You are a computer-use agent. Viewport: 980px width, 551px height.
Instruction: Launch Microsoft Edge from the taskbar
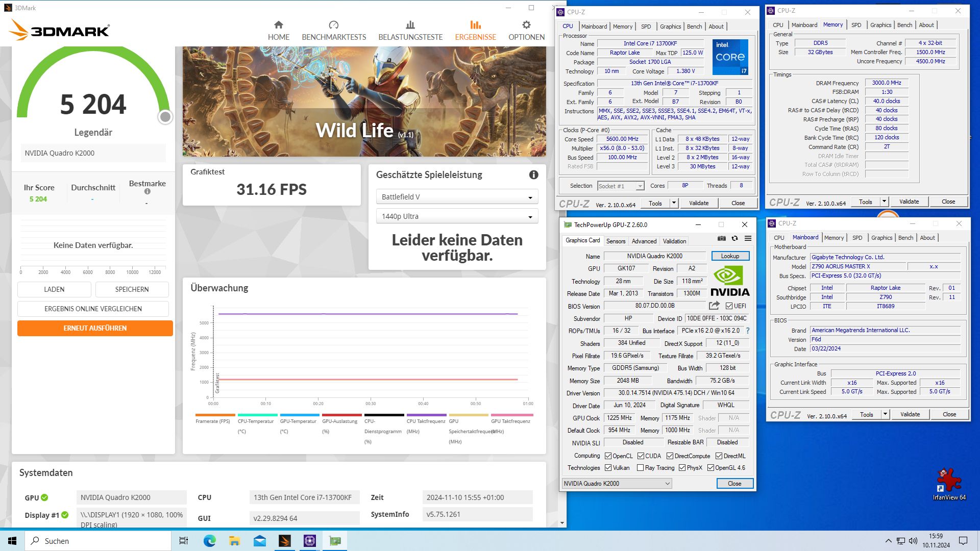(209, 541)
